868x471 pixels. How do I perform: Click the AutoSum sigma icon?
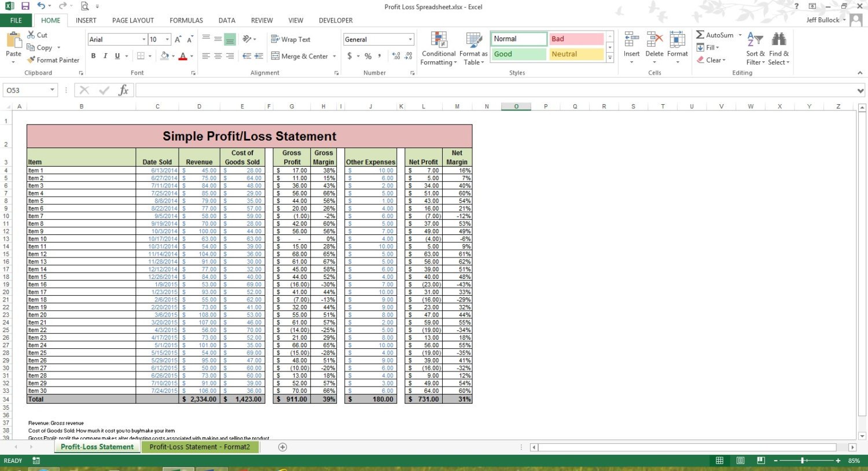(x=700, y=35)
